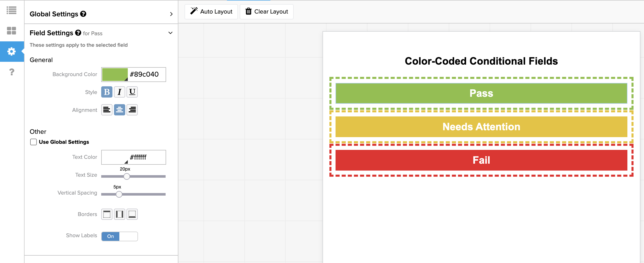
Task: Collapse the Field Settings section
Action: (170, 33)
